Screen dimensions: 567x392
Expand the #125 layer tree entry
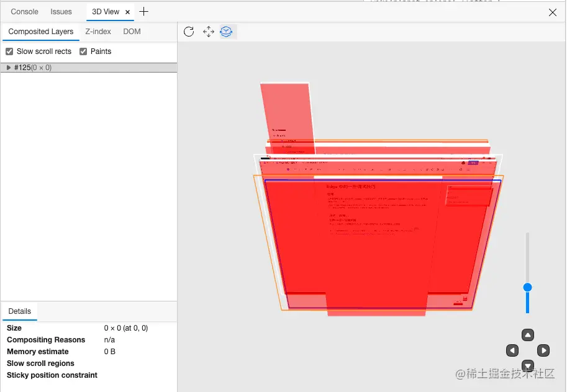[7, 68]
